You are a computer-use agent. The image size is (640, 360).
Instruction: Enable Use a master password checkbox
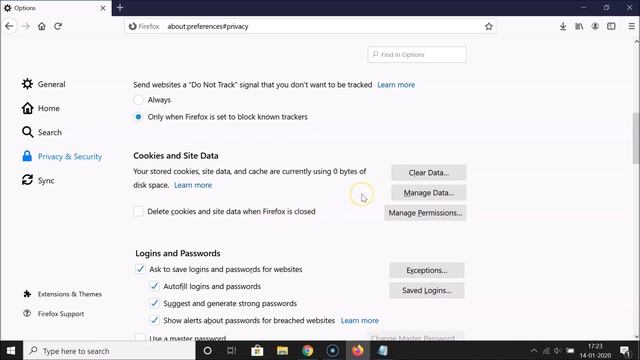pyautogui.click(x=140, y=338)
